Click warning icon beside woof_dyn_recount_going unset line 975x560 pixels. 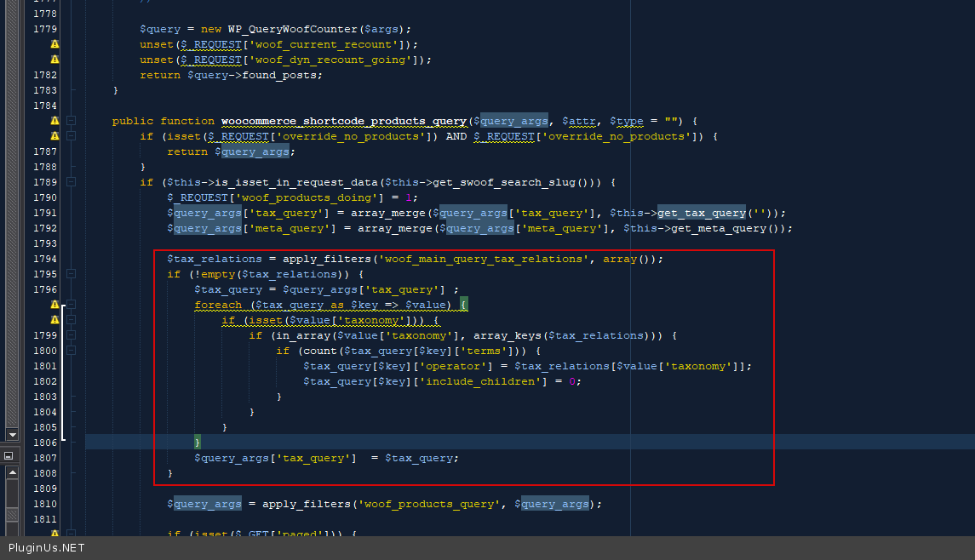pyautogui.click(x=54, y=60)
